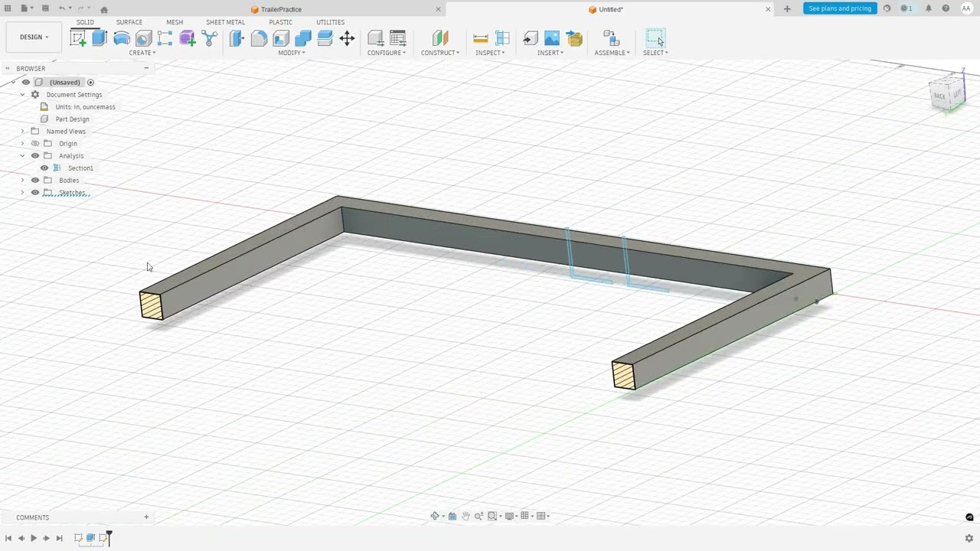Click the Pan hand tool

[465, 516]
